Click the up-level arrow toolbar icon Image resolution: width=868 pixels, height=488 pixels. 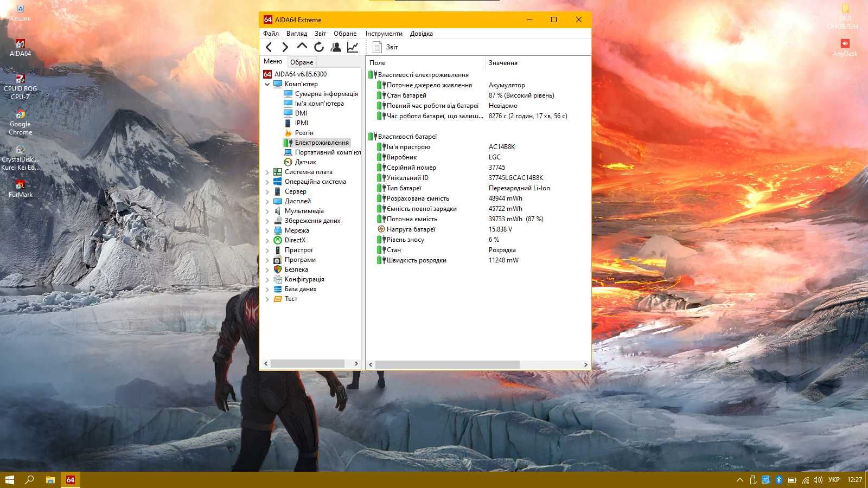point(302,47)
